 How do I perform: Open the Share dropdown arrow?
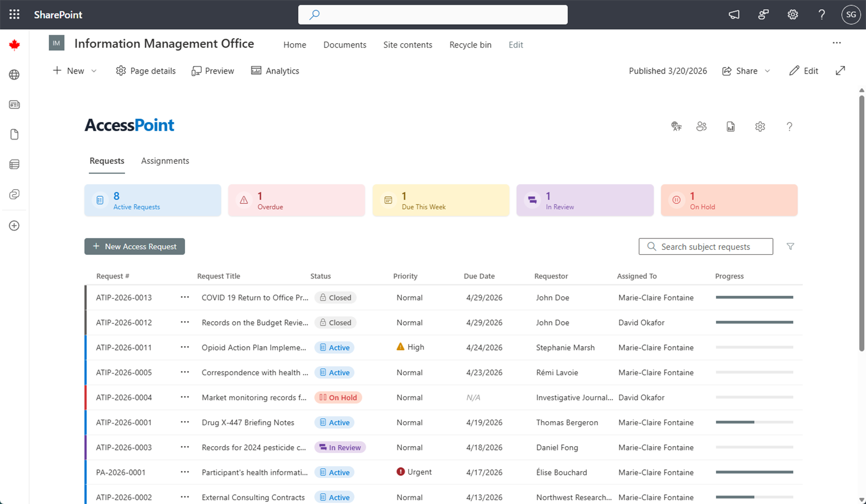click(x=768, y=70)
